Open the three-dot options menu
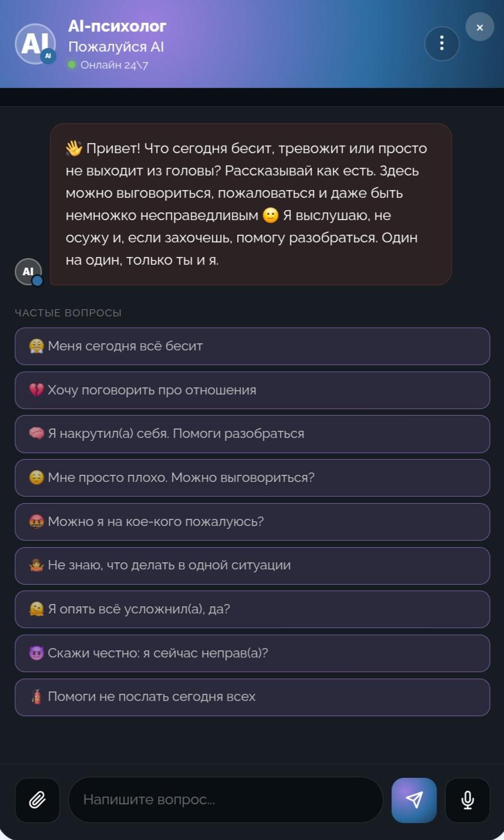The width and height of the screenshot is (504, 840). [x=442, y=43]
